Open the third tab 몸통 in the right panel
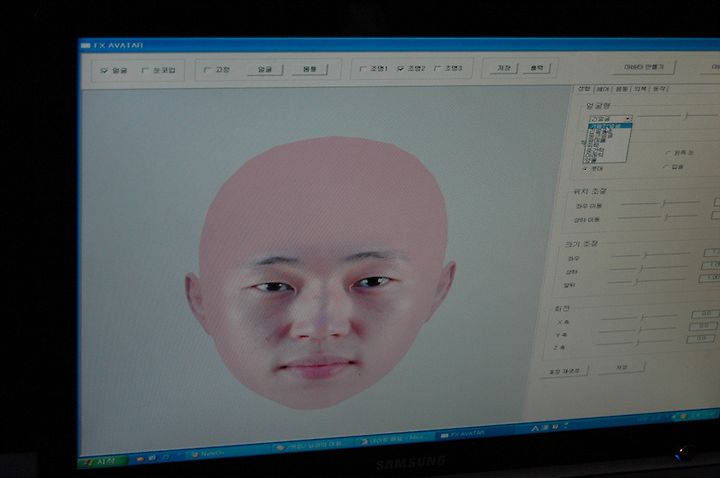The height and width of the screenshot is (478, 720). (x=621, y=89)
